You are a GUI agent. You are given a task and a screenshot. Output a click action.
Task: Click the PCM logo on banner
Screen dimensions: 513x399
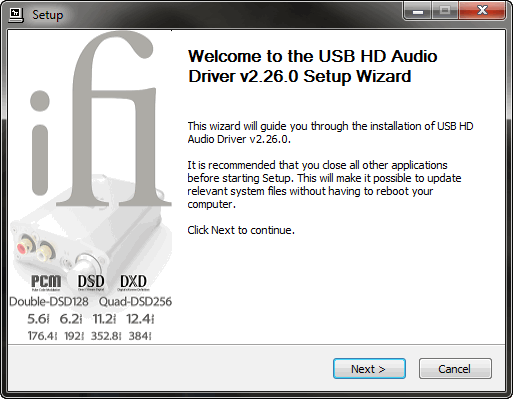pyautogui.click(x=46, y=282)
